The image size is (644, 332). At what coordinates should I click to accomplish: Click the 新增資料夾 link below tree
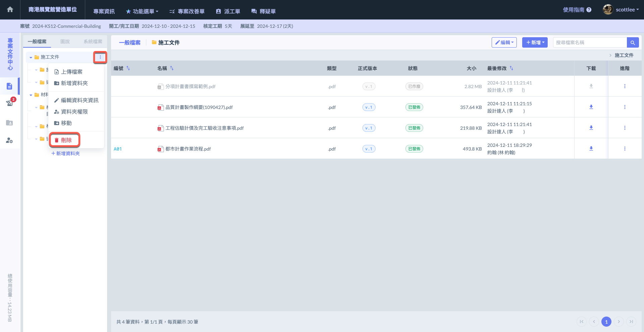[x=65, y=154]
